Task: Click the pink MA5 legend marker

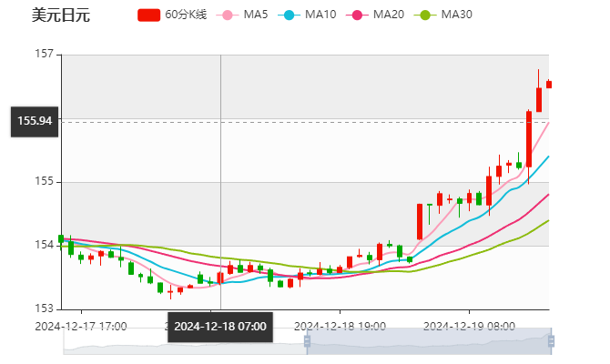Action: [227, 15]
